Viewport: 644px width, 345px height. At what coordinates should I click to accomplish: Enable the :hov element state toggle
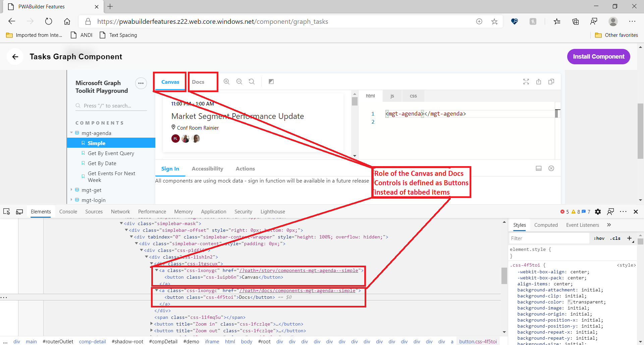click(x=599, y=238)
